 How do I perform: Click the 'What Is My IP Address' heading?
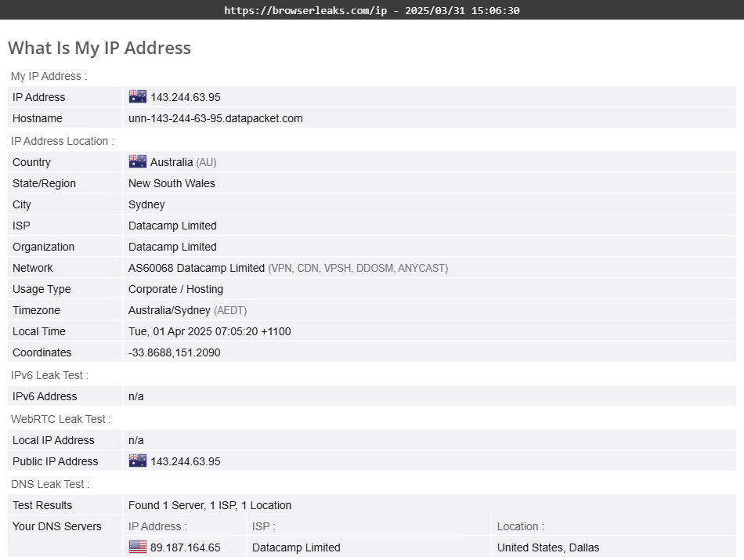tap(99, 48)
